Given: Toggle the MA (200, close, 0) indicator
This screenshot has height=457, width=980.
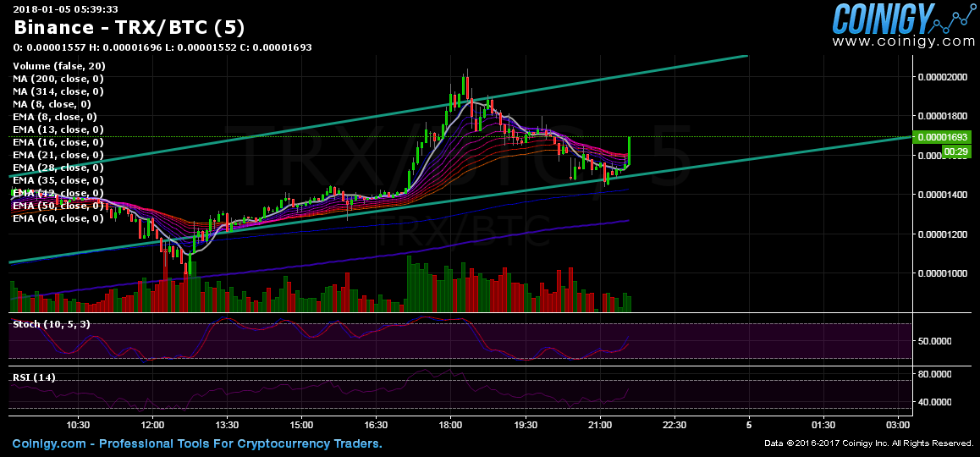Looking at the screenshot, I should pos(58,79).
